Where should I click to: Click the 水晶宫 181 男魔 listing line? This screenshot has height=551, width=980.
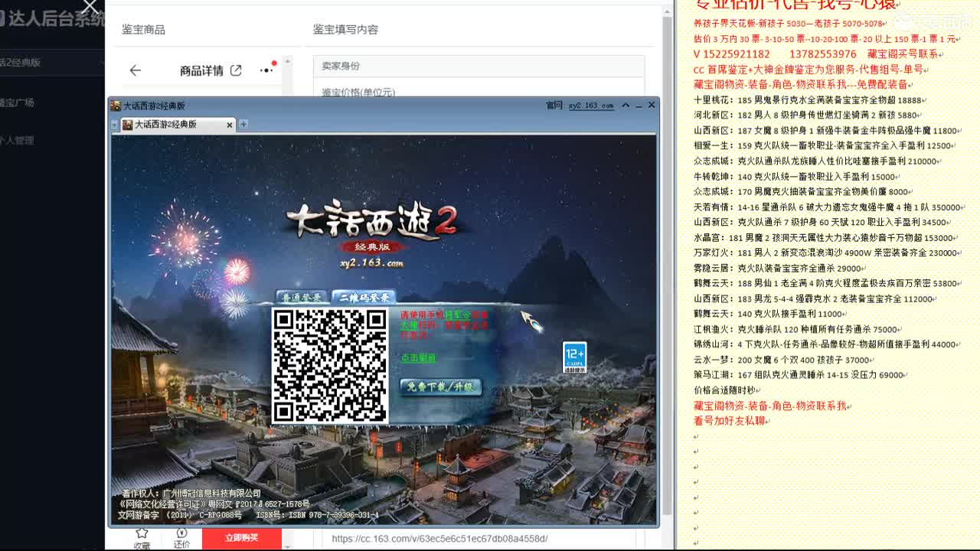[825, 238]
